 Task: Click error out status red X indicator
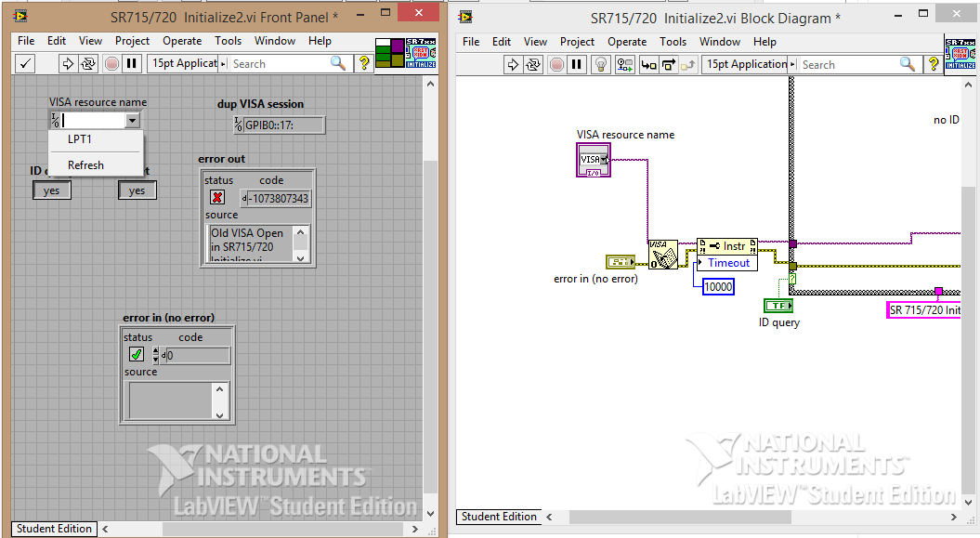[216, 198]
